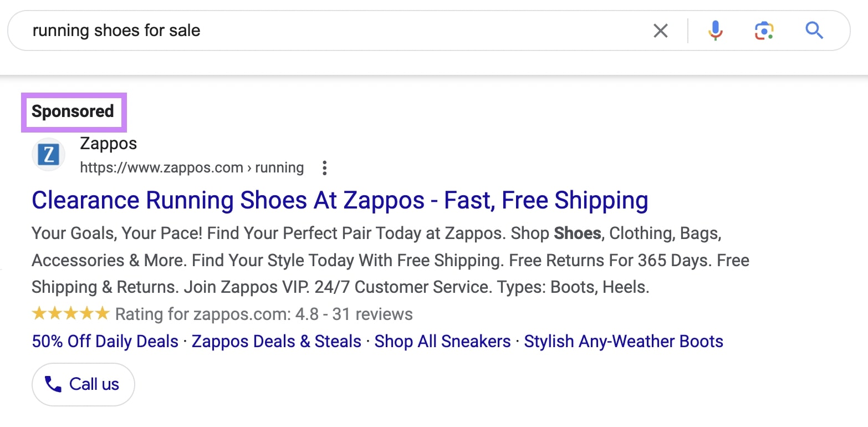This screenshot has width=868, height=427.
Task: Run the search using the magnifier icon
Action: point(814,30)
